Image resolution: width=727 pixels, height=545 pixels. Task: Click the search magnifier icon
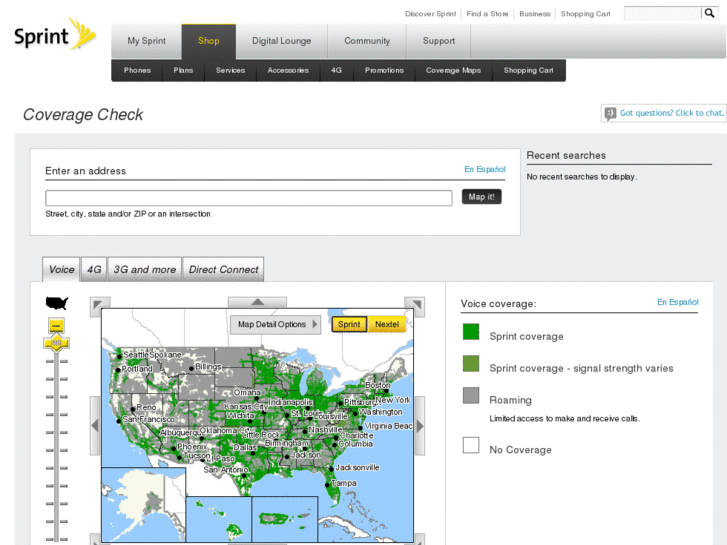tap(709, 14)
